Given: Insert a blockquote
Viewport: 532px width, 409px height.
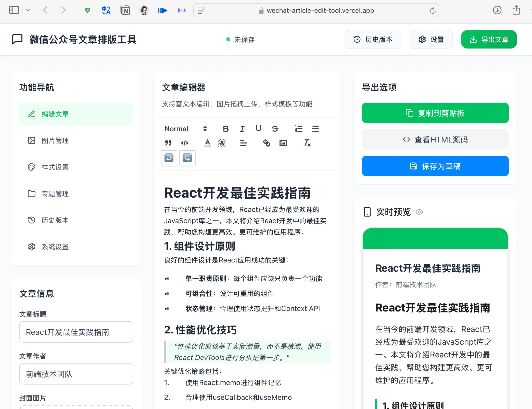Looking at the screenshot, I should 168,143.
